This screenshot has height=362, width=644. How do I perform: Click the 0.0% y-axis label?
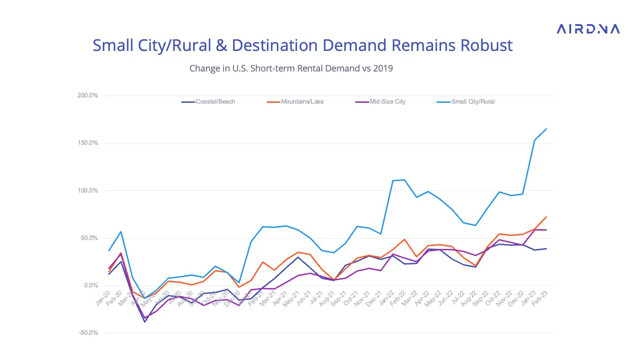[91, 285]
